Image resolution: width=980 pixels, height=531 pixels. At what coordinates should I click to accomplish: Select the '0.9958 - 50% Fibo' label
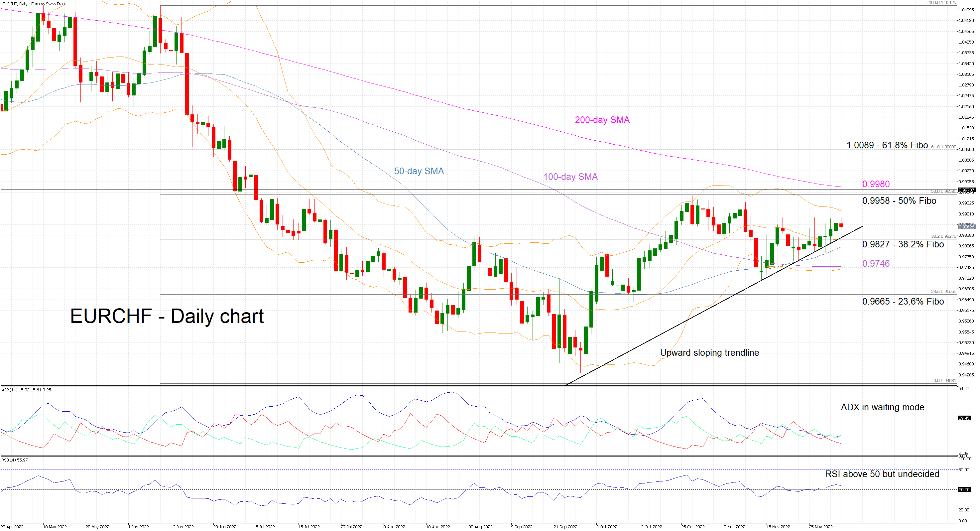coord(899,200)
